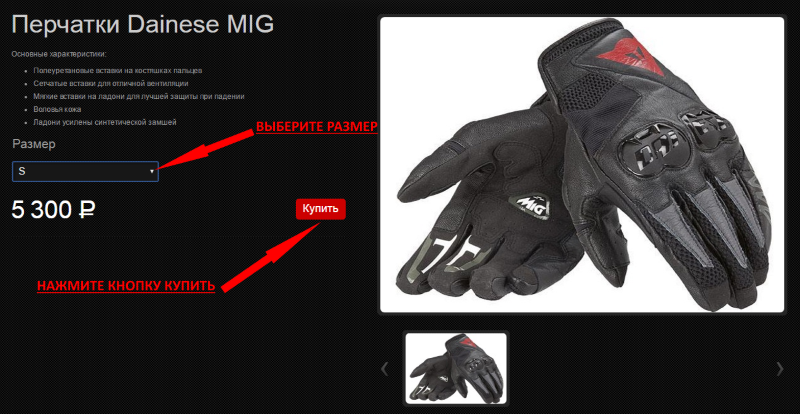Click the red Купить button
The height and width of the screenshot is (414, 800).
(320, 209)
